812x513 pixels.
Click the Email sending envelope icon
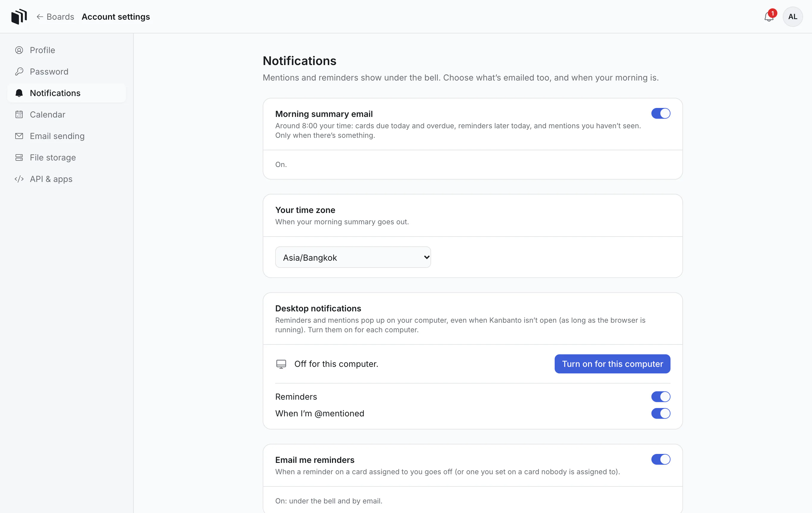[x=19, y=136]
